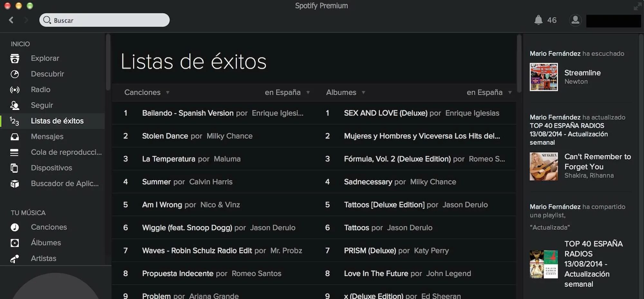Open Mario Fernández name above Streamline
This screenshot has height=299, width=644.
click(x=555, y=54)
